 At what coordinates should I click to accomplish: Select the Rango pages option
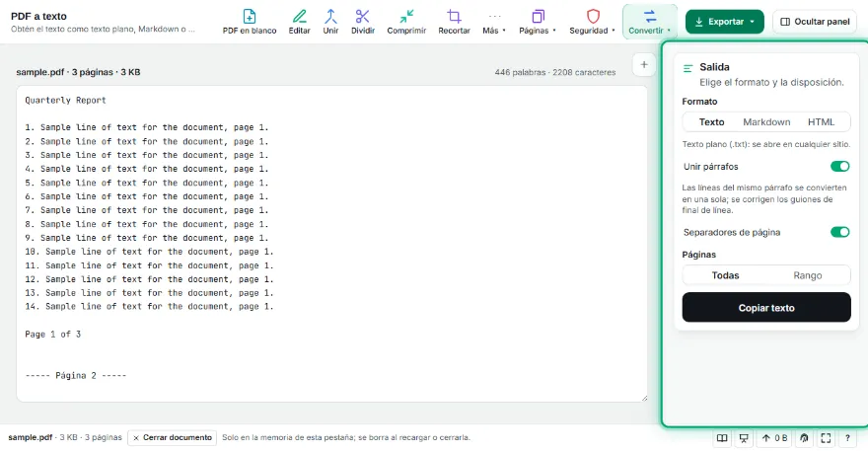pos(808,275)
